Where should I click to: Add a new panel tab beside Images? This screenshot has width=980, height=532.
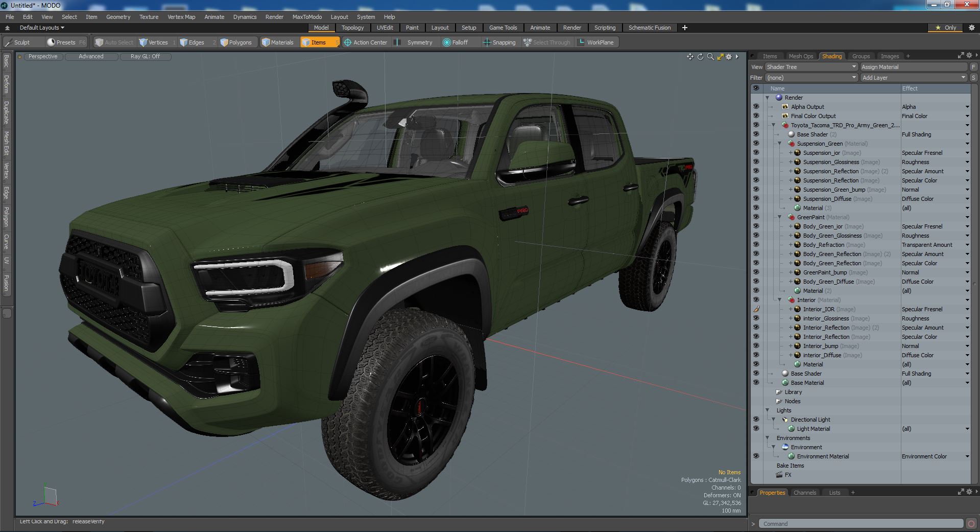pyautogui.click(x=908, y=56)
